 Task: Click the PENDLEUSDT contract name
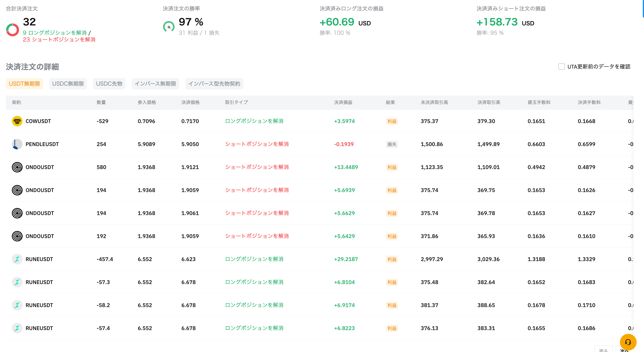click(42, 144)
